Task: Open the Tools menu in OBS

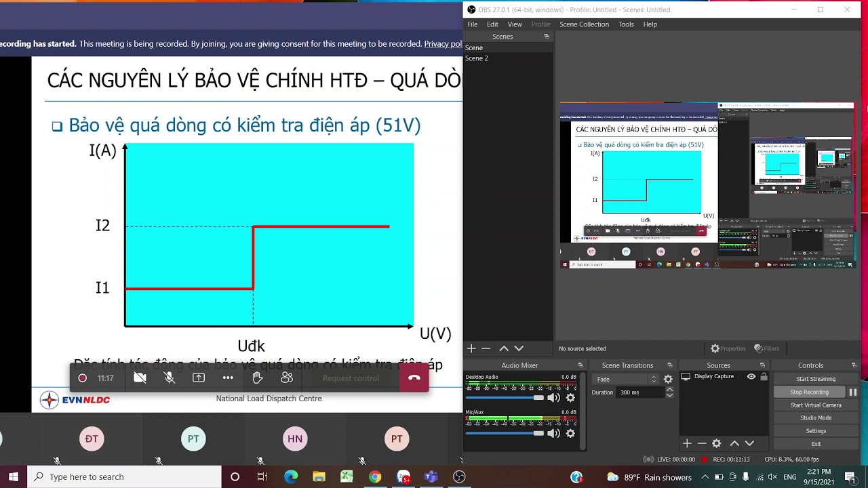Action: [x=626, y=24]
